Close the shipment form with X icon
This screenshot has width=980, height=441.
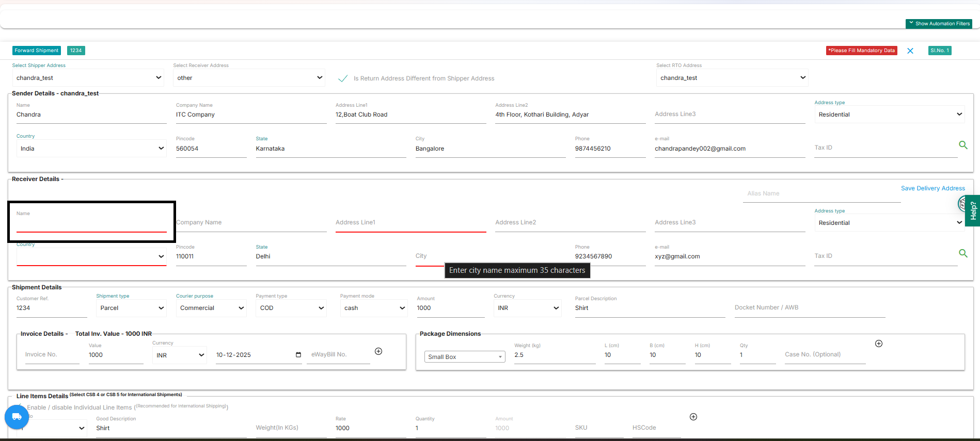point(910,51)
